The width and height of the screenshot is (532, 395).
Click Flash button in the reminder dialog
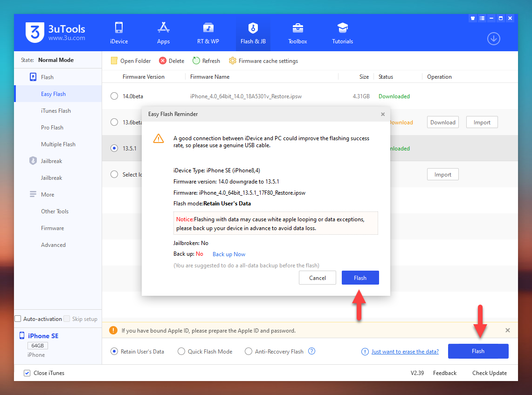[x=360, y=278]
